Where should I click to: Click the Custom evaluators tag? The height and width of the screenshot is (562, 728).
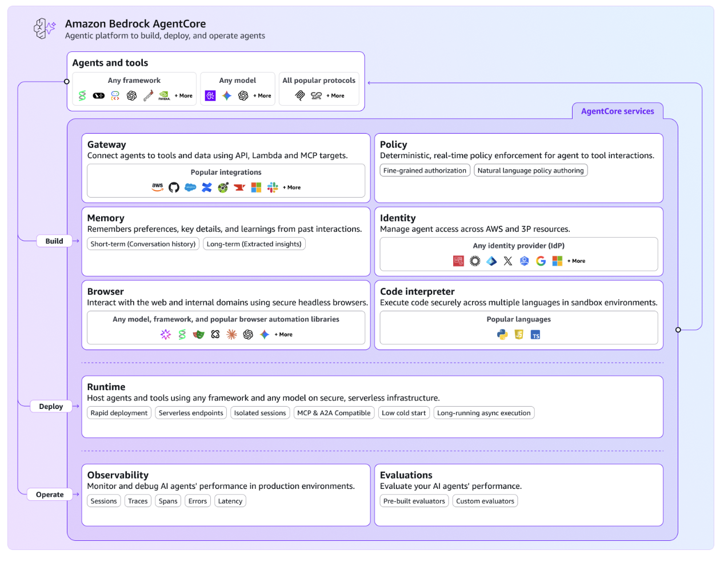pos(485,501)
